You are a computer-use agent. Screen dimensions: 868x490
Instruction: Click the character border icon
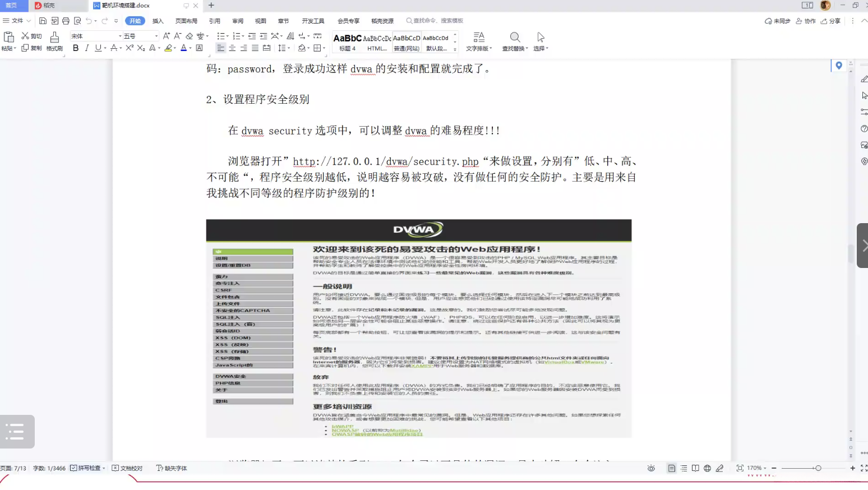coord(199,48)
